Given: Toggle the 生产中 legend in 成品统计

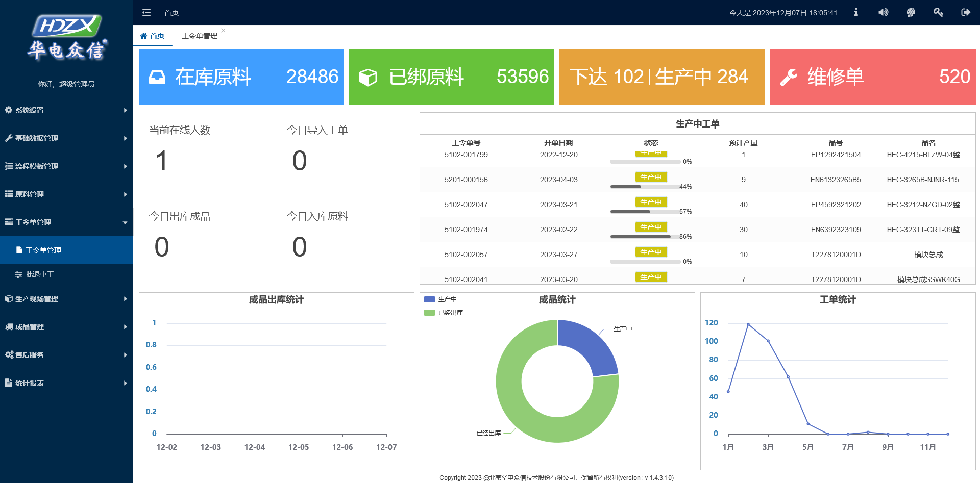Looking at the screenshot, I should [x=440, y=299].
